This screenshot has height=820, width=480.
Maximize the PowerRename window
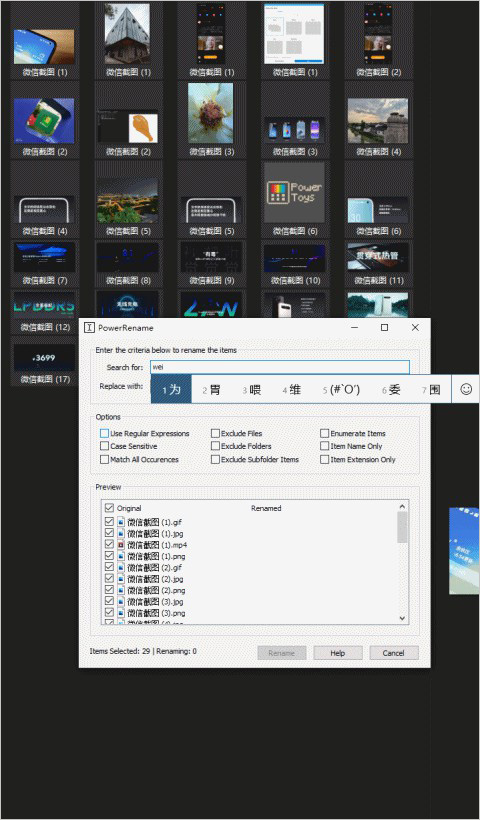point(384,328)
